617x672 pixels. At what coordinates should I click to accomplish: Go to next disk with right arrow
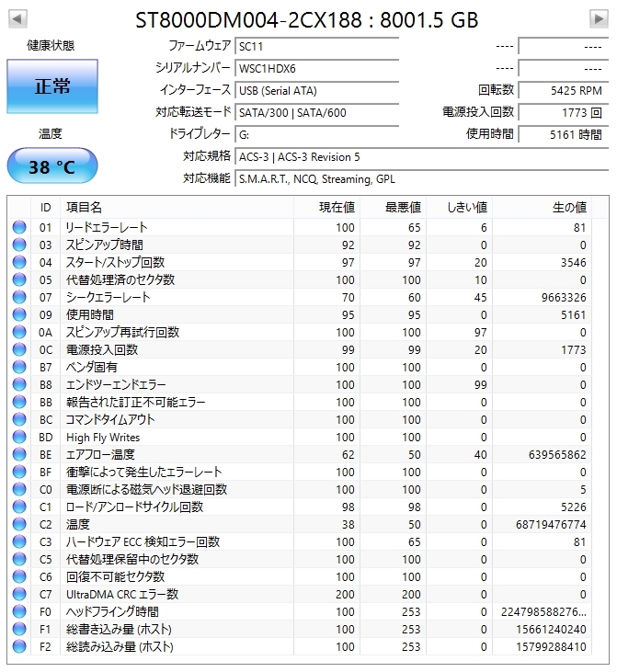[x=599, y=19]
